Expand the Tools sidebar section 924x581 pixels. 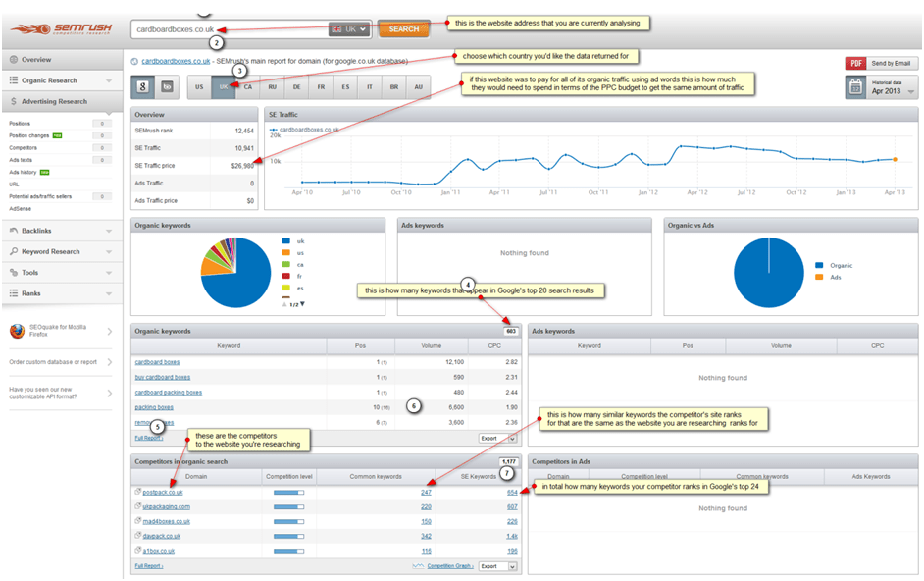tap(109, 273)
